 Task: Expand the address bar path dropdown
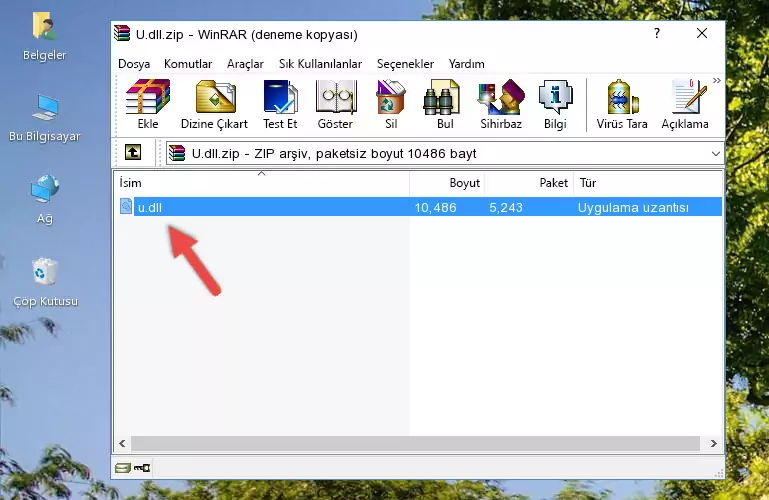[716, 153]
